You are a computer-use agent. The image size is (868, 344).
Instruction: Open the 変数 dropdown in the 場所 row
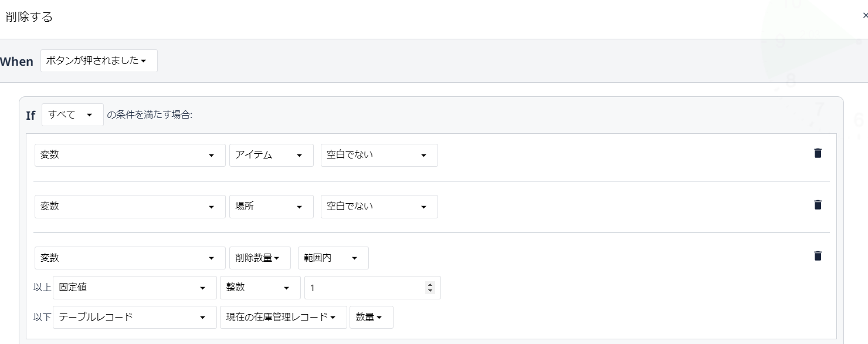pyautogui.click(x=130, y=207)
